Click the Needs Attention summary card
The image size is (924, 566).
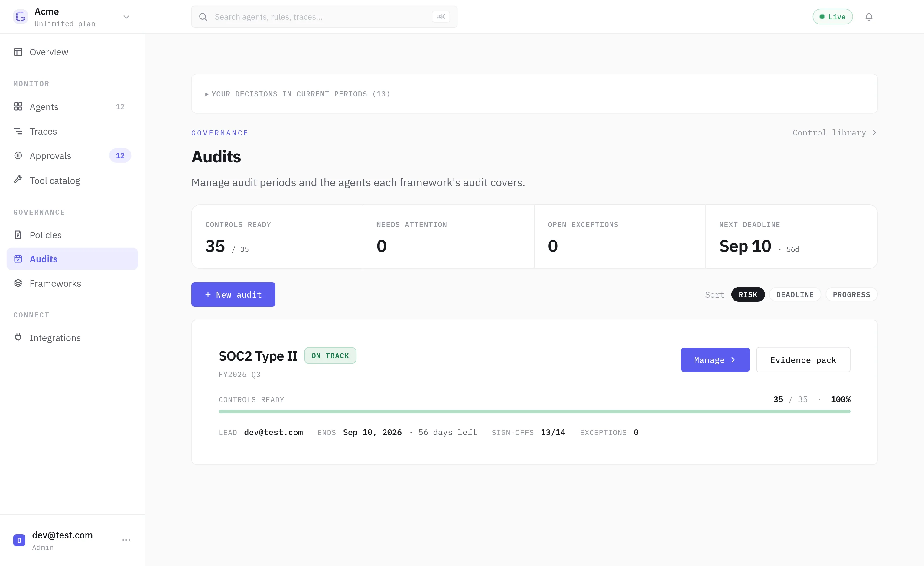tap(448, 237)
